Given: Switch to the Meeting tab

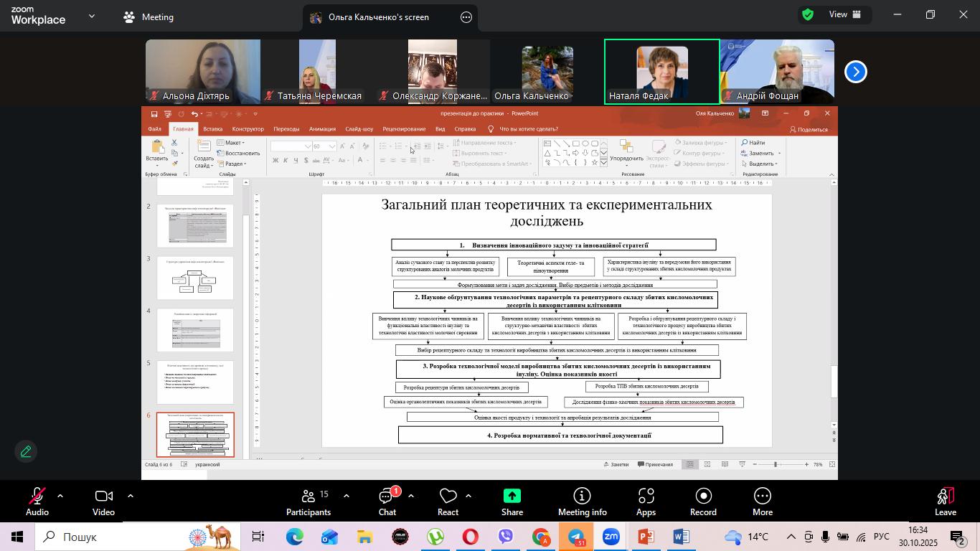Looking at the screenshot, I should (x=149, y=17).
